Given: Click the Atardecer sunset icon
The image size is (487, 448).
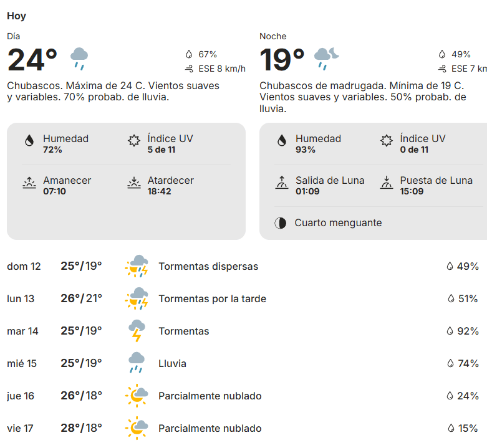Looking at the screenshot, I should click(x=133, y=183).
